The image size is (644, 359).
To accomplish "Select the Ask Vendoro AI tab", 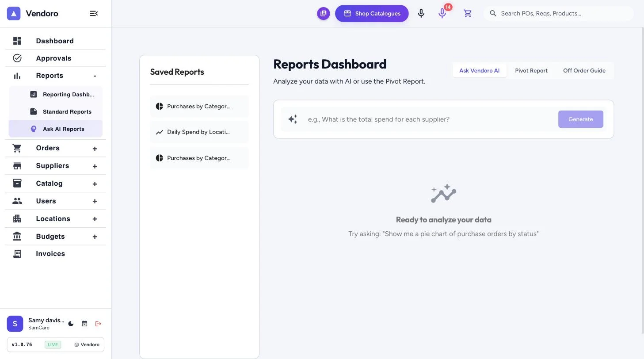I will [x=480, y=71].
